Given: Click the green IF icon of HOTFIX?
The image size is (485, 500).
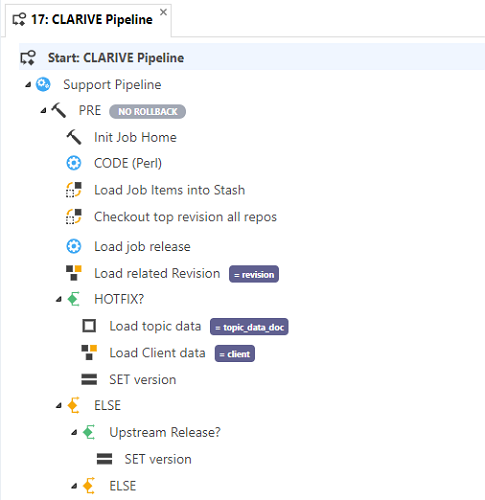Looking at the screenshot, I should (74, 299).
